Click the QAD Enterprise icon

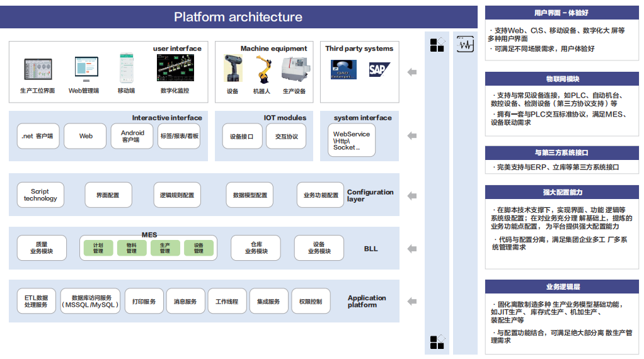coord(343,69)
